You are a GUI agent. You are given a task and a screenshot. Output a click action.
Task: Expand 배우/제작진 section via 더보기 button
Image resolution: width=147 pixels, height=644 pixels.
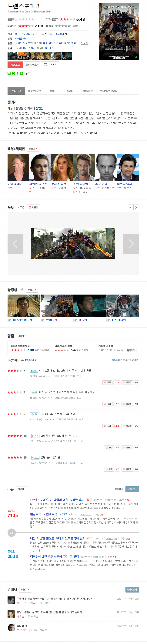coord(33,149)
